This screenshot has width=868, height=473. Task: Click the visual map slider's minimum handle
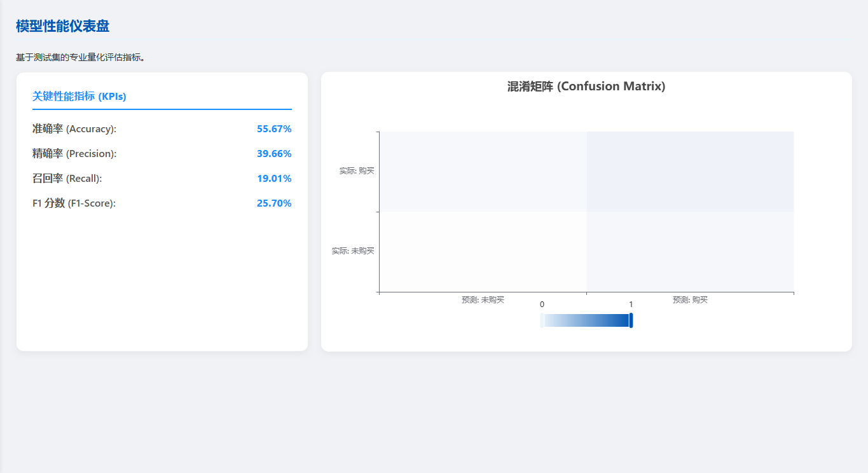[x=542, y=320]
